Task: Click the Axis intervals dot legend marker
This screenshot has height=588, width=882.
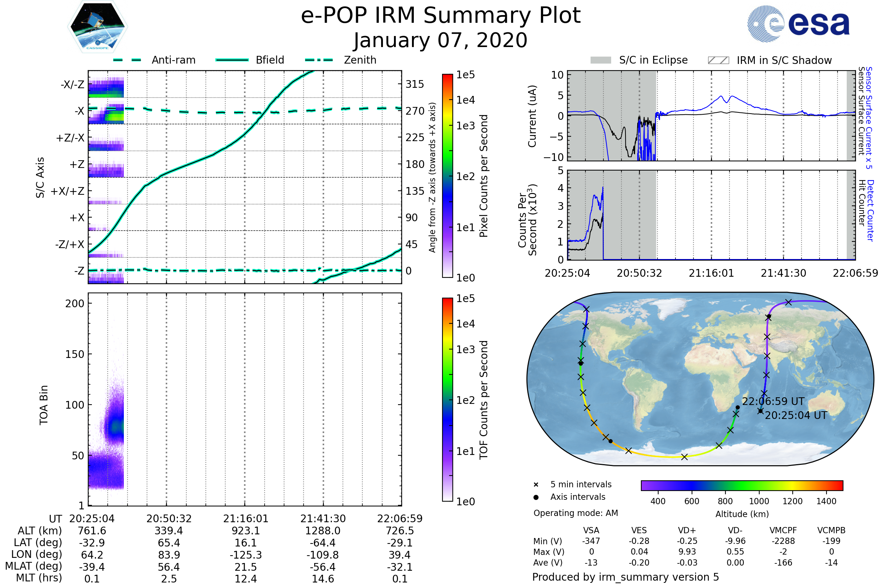Action: pyautogui.click(x=536, y=497)
